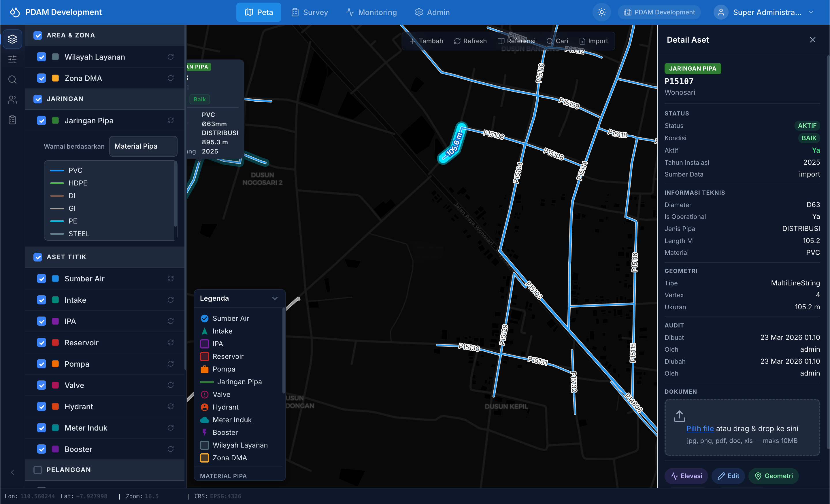Refresh the Booster layer
This screenshot has height=504, width=830.
170,449
